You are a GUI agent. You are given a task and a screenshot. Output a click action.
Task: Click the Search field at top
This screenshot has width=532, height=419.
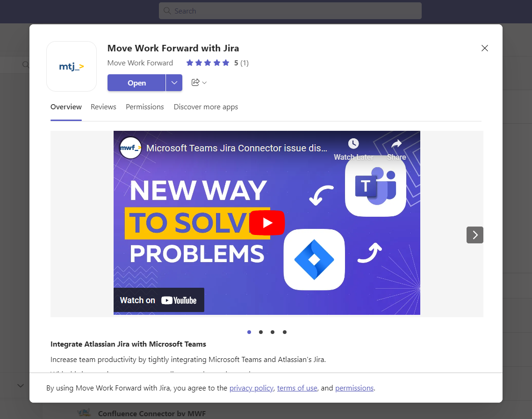click(290, 11)
